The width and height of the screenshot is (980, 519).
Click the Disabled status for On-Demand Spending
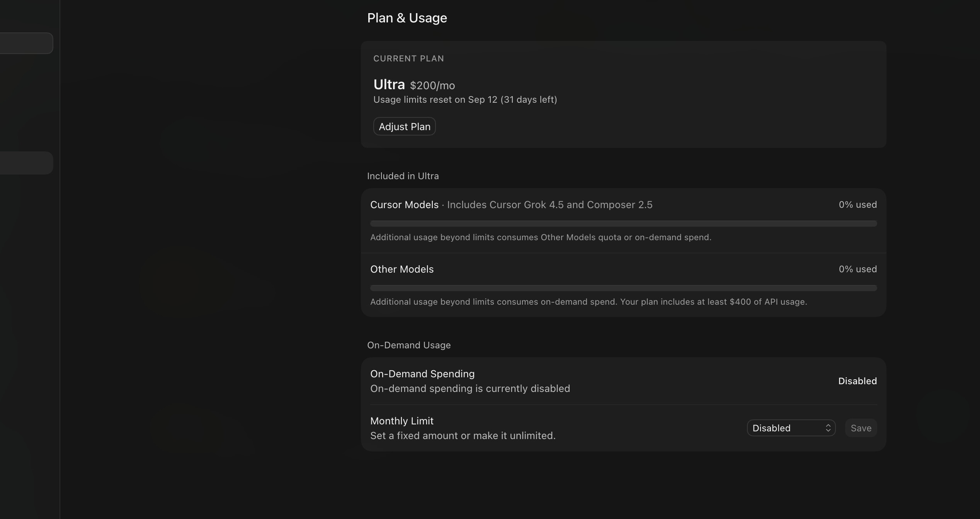point(857,381)
